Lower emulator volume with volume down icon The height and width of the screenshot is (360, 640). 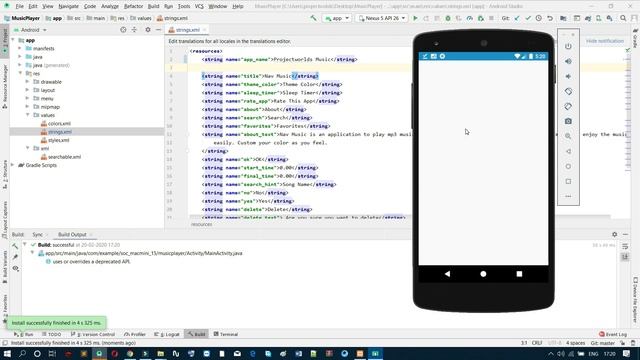[x=568, y=76]
